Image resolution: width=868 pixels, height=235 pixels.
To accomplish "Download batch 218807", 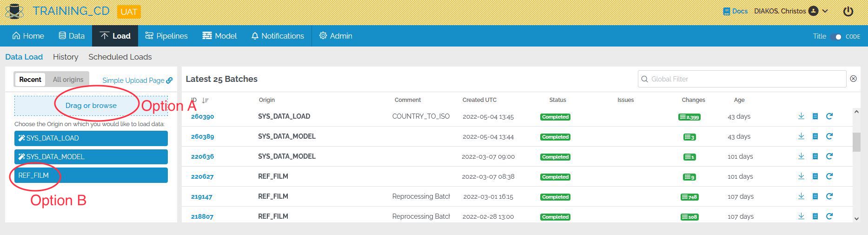I will (x=801, y=216).
